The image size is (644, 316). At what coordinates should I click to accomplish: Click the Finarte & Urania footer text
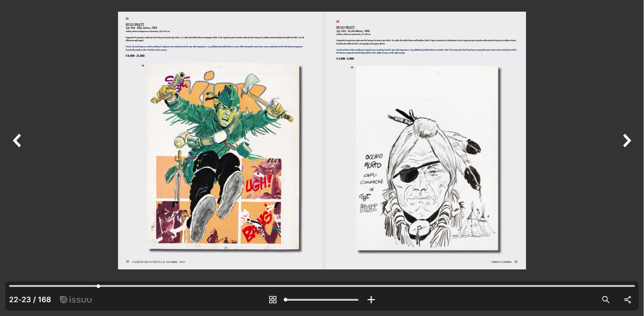[501, 262]
